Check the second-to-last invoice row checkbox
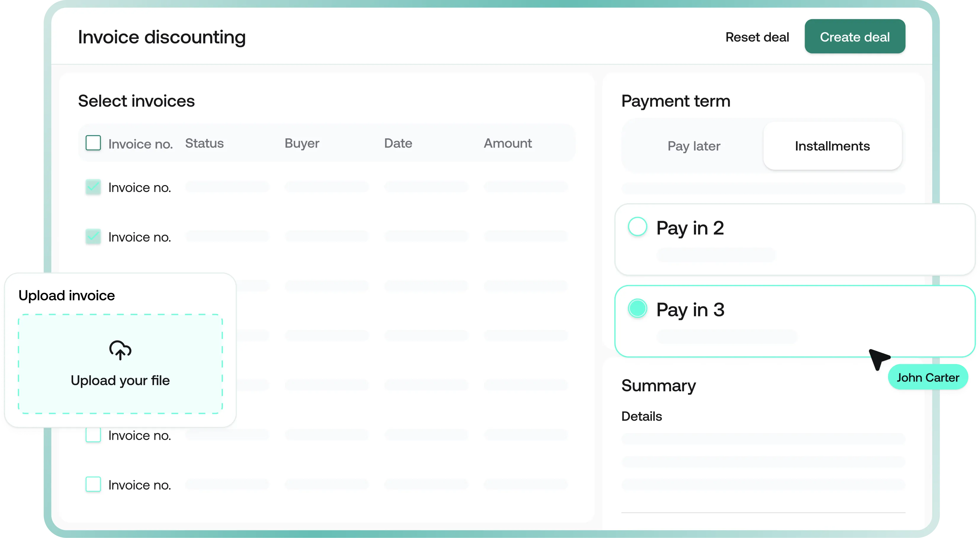Image resolution: width=980 pixels, height=538 pixels. point(93,435)
